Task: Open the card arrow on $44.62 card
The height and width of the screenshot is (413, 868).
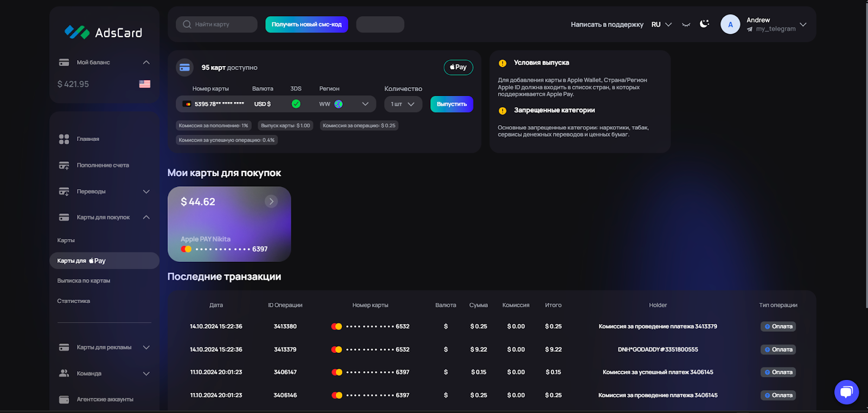Action: (x=271, y=202)
